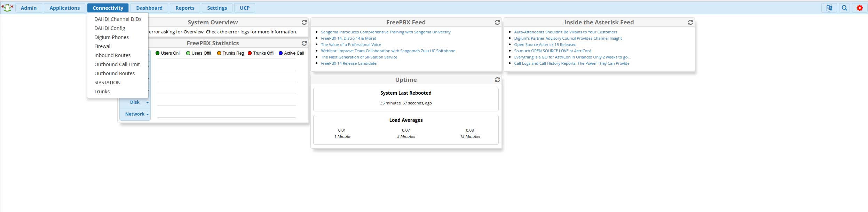Open 'So much OPEN SOURCE LOVE' link
Viewport: 868px width, 212px height.
(x=552, y=51)
